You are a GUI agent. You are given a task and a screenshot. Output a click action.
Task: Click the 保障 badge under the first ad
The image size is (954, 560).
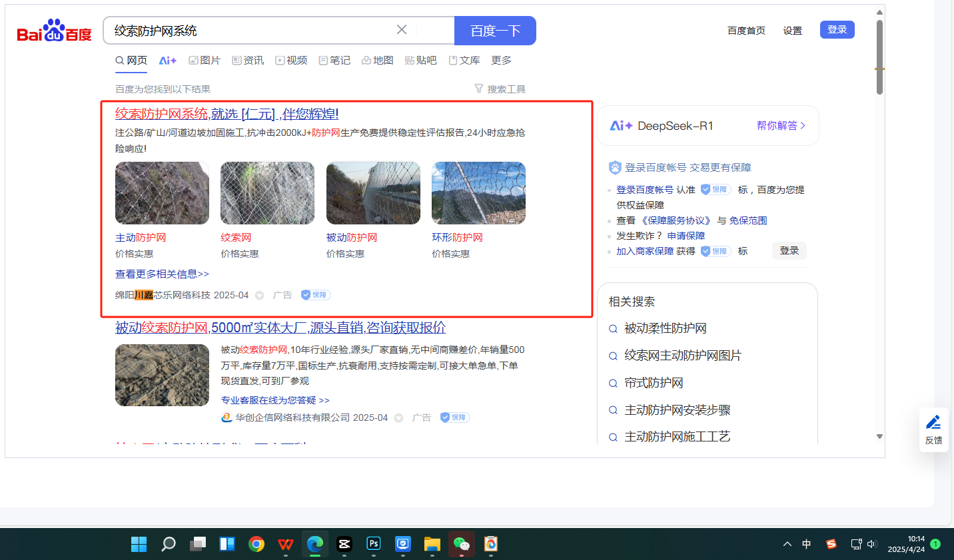pos(316,295)
